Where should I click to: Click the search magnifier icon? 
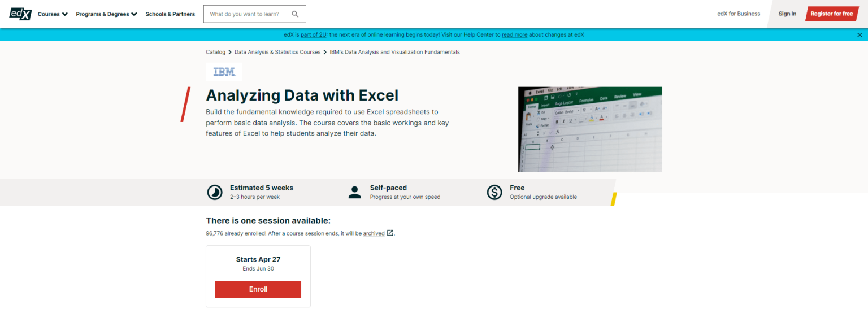pyautogui.click(x=295, y=14)
